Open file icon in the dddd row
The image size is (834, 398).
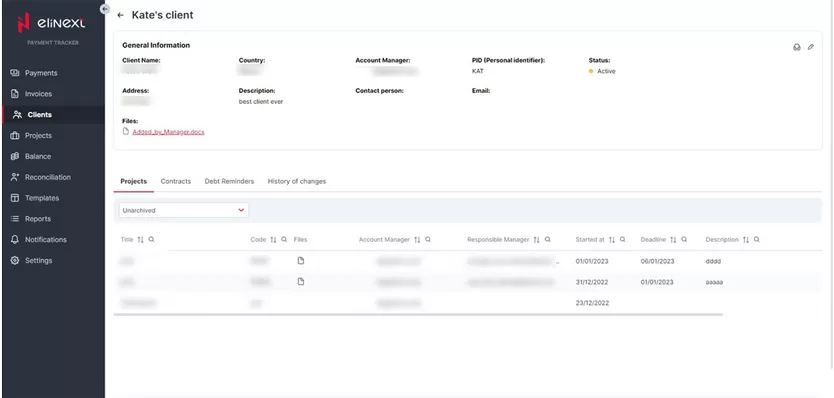[301, 261]
